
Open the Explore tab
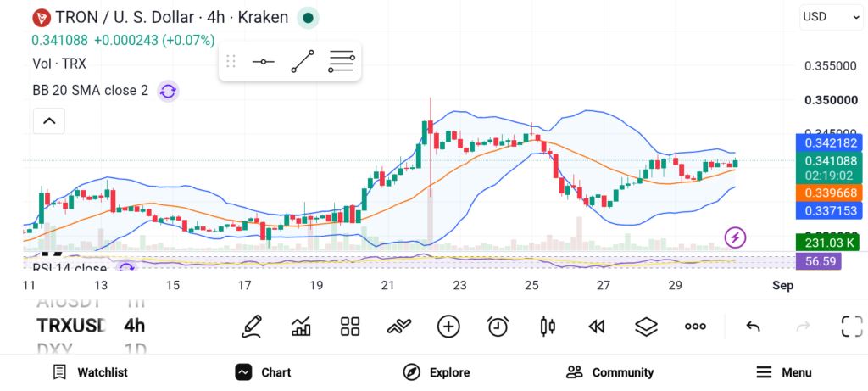point(437,372)
